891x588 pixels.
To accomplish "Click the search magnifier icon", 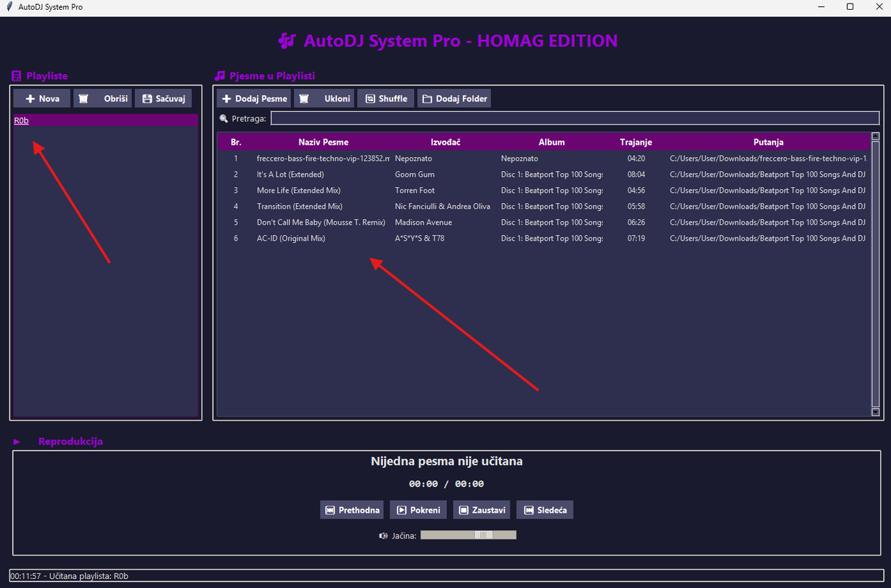I will (223, 119).
